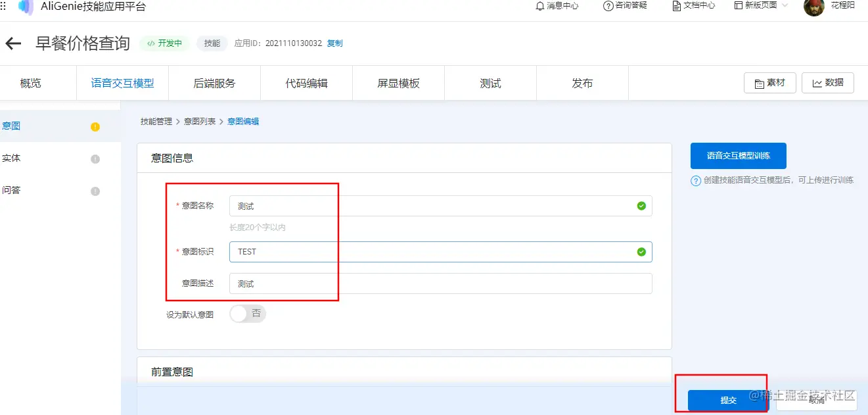The width and height of the screenshot is (868, 415).
Task: Click the yellow warning icon beside 意图
Action: tap(95, 127)
